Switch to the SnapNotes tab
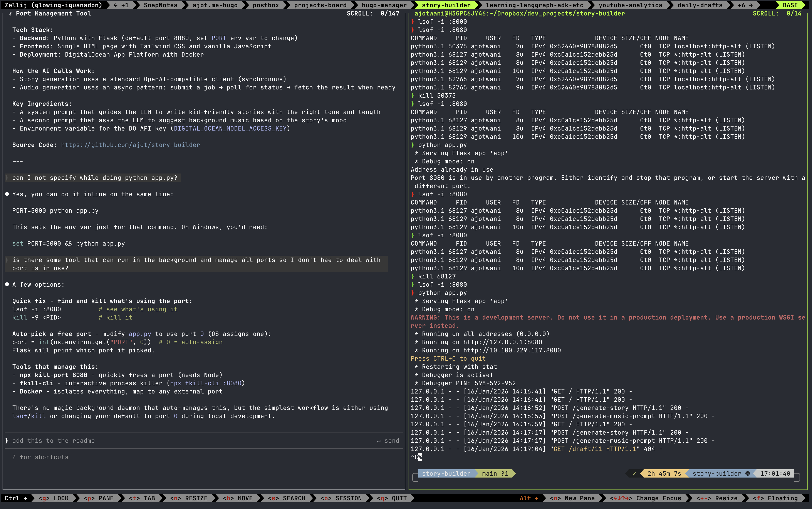 [160, 5]
